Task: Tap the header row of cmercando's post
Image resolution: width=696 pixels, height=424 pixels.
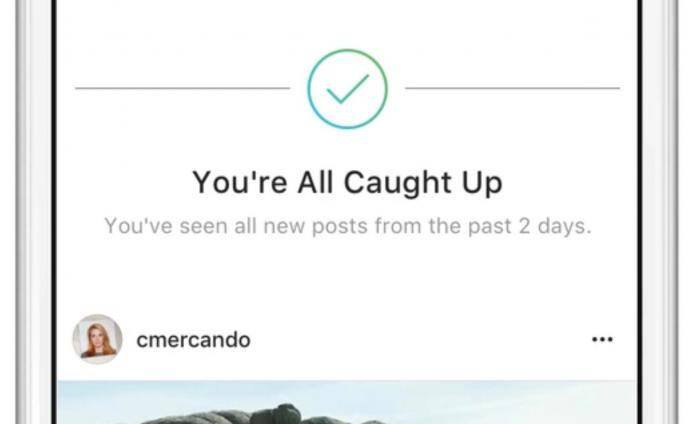Action: click(x=347, y=340)
